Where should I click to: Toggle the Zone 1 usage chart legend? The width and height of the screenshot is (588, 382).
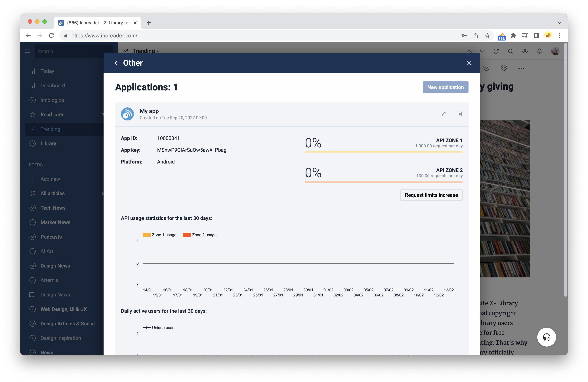coord(159,235)
